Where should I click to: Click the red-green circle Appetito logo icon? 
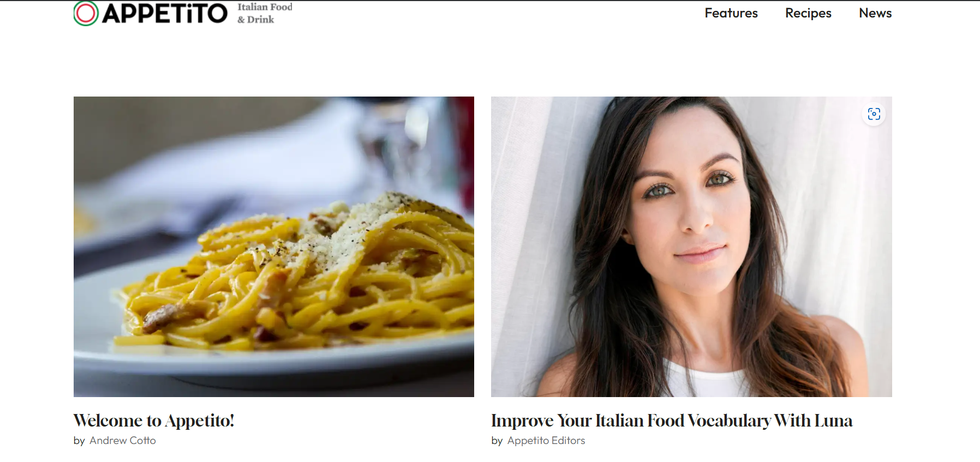(86, 13)
